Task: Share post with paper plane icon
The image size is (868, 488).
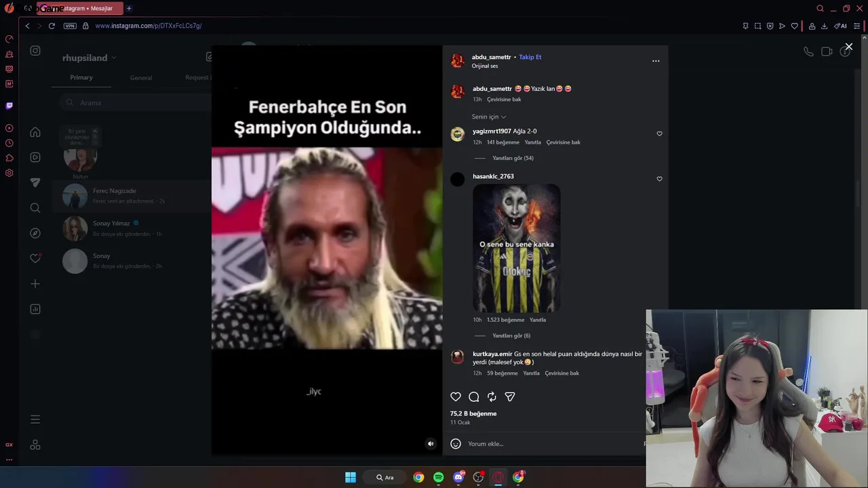Action: pyautogui.click(x=510, y=397)
